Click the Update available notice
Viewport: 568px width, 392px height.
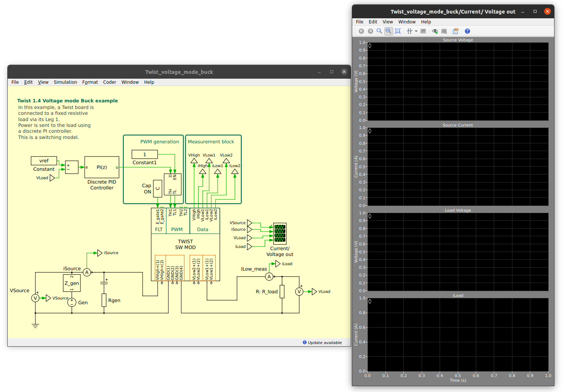point(325,343)
